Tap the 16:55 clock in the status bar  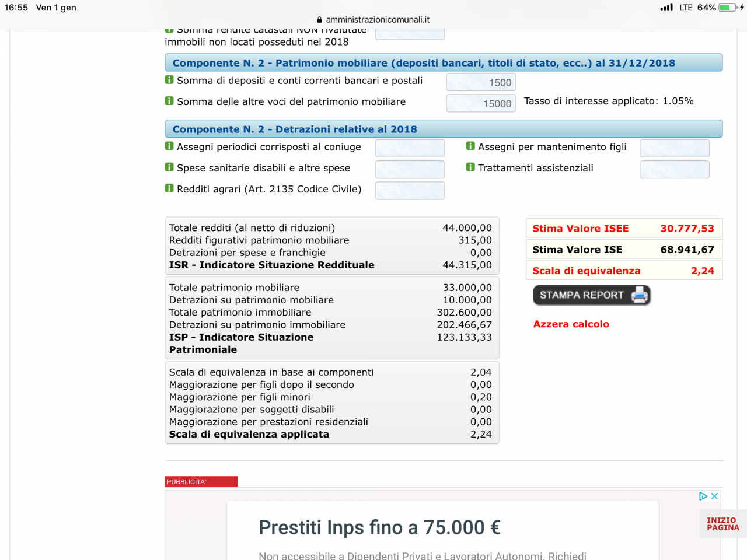16,8
